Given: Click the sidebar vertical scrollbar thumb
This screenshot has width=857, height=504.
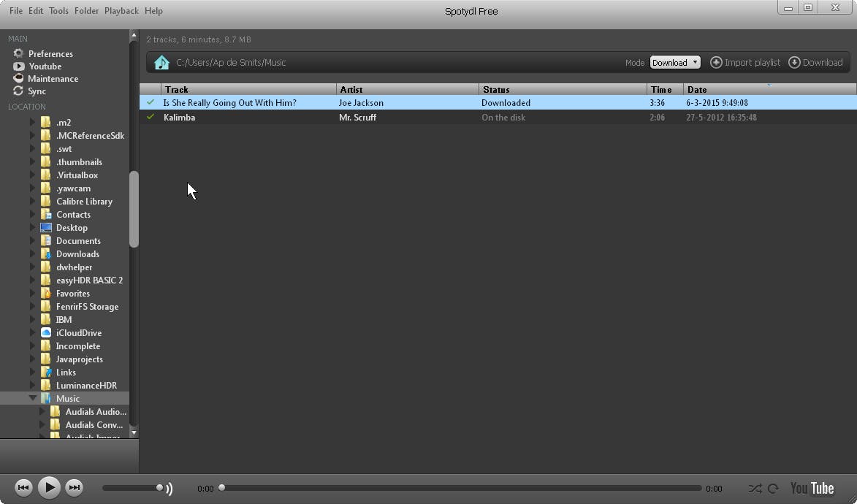Looking at the screenshot, I should point(134,210).
